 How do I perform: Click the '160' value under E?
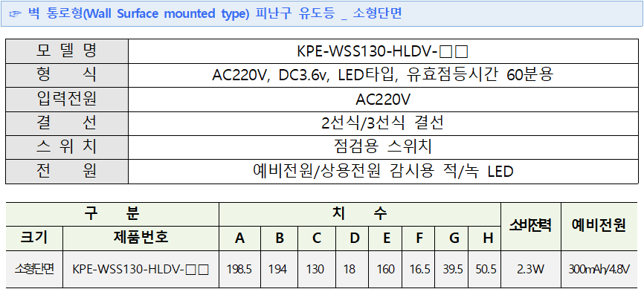(385, 270)
